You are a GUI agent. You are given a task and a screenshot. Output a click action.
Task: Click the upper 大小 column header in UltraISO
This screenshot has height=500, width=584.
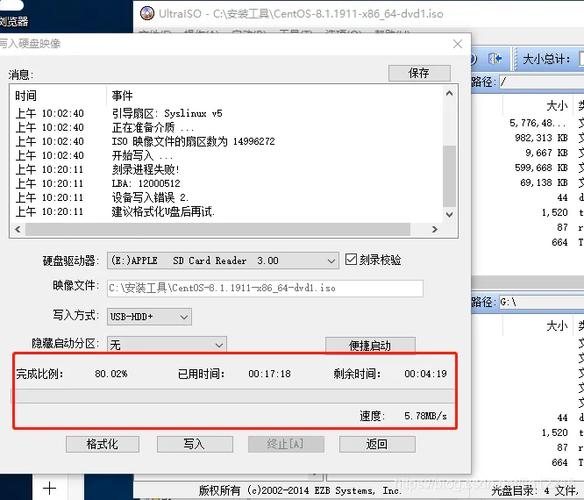[557, 106]
